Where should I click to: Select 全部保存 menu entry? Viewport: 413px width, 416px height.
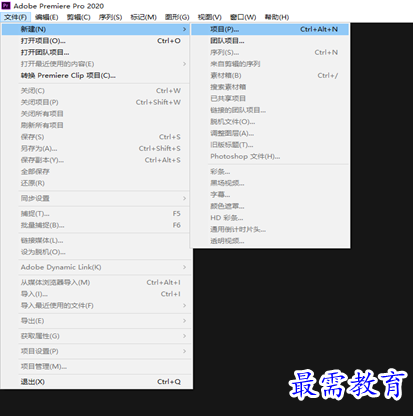pyautogui.click(x=96, y=171)
